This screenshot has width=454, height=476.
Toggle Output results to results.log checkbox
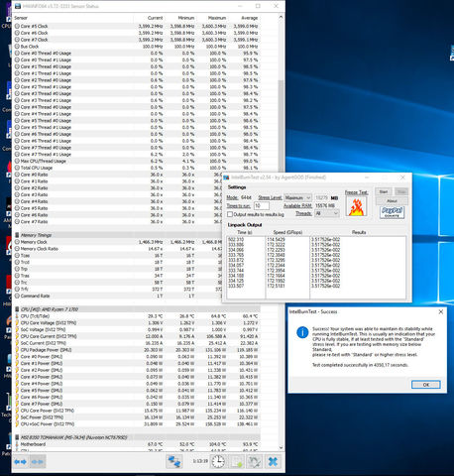pyautogui.click(x=230, y=214)
